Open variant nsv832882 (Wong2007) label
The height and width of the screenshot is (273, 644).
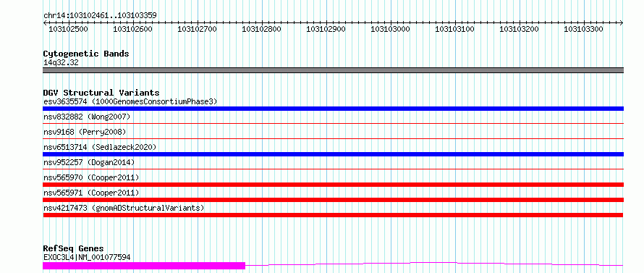tap(87, 117)
